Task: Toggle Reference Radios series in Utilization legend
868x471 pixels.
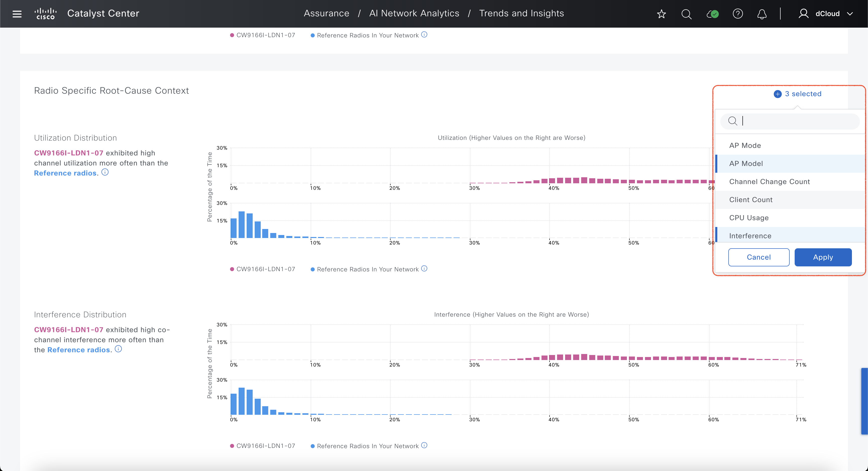Action: [x=365, y=269]
